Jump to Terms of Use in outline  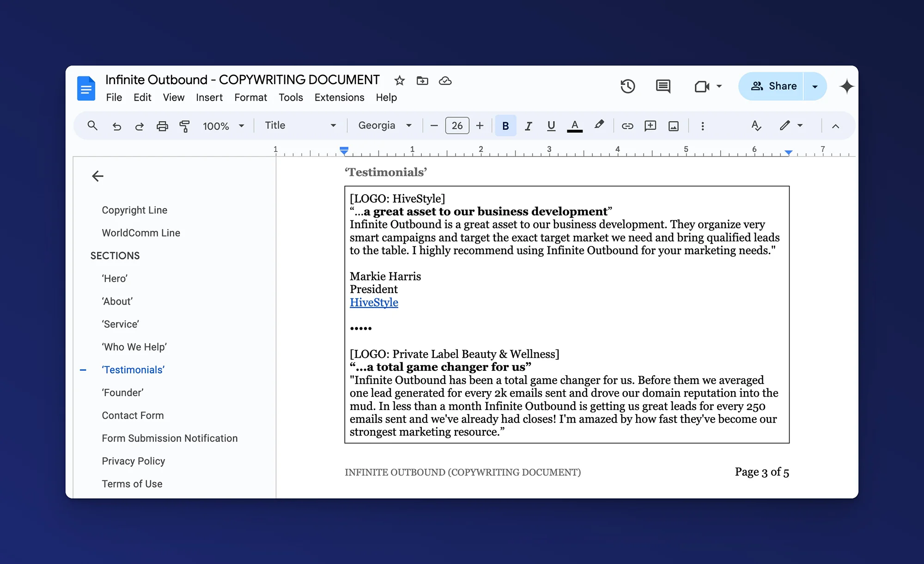[x=132, y=484]
